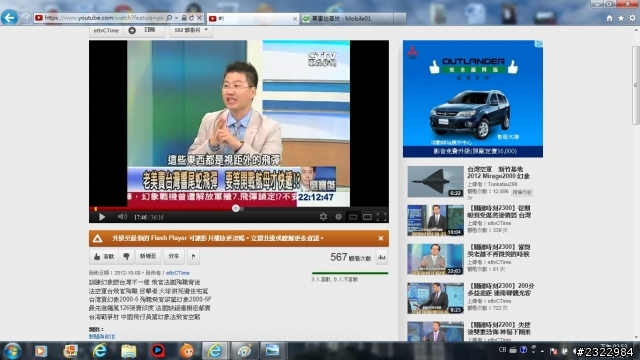Open the video quality settings gear
The height and width of the screenshot is (360, 640).
click(323, 217)
